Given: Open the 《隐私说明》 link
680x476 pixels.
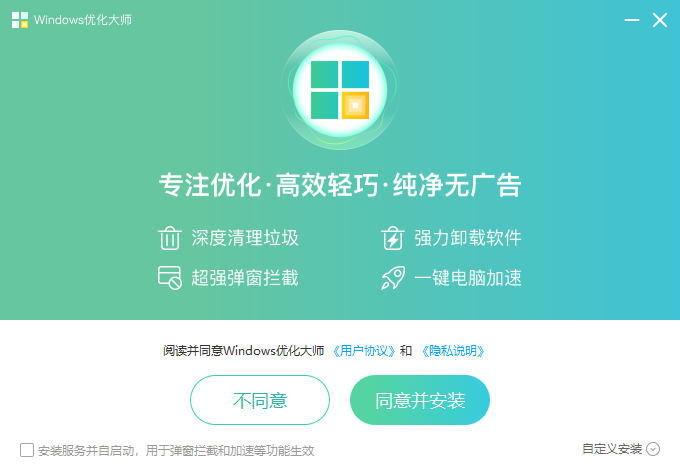Looking at the screenshot, I should [x=453, y=351].
